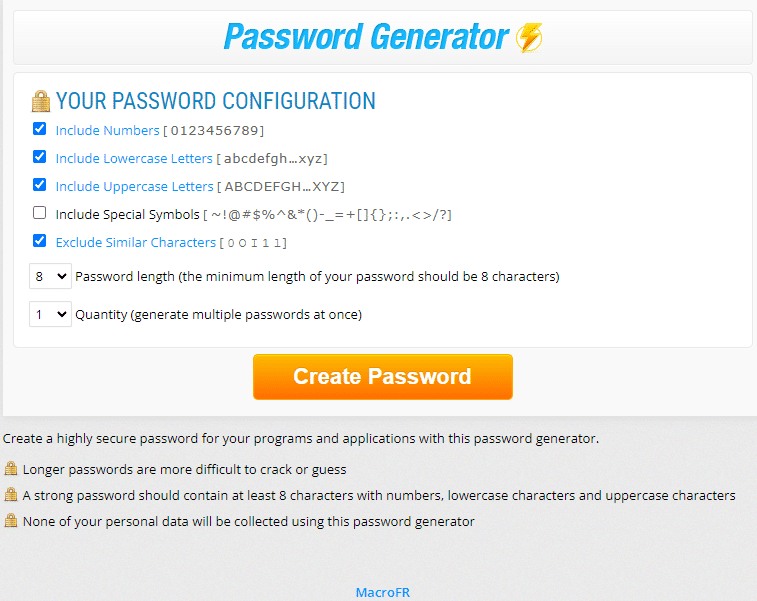Click the padlock icon beside 'None of your personal data'
757x601 pixels.
click(11, 521)
